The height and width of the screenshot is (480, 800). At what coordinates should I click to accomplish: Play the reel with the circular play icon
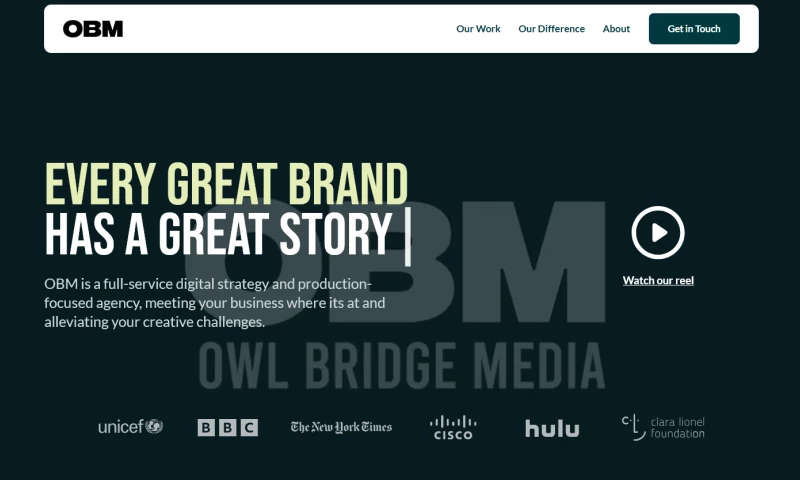click(x=658, y=233)
